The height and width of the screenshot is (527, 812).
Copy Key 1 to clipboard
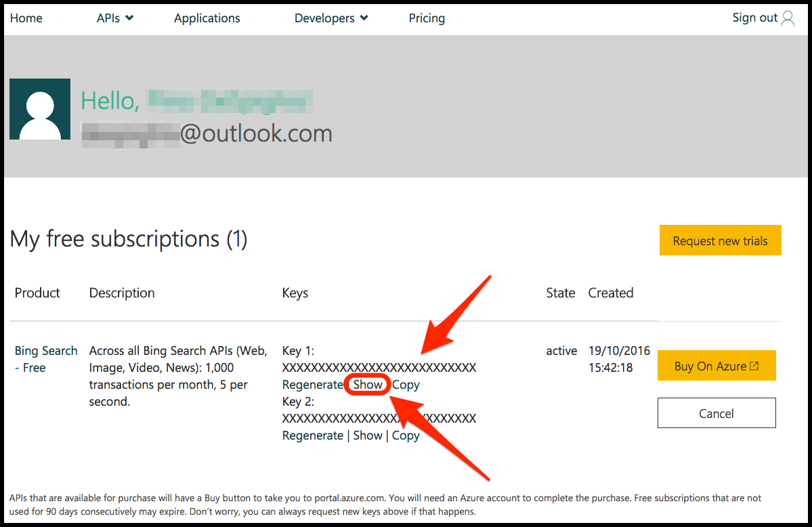[406, 385]
